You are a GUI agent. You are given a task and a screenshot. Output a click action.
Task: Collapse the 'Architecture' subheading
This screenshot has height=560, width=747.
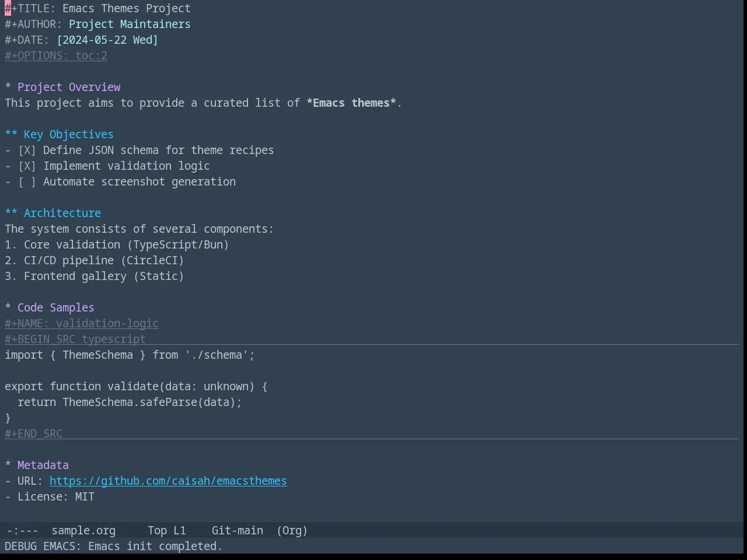click(x=11, y=213)
